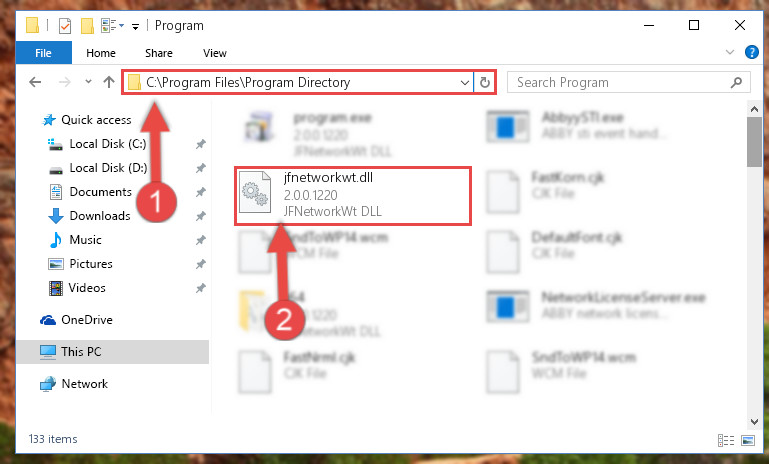Click the 133 items status text

[53, 439]
